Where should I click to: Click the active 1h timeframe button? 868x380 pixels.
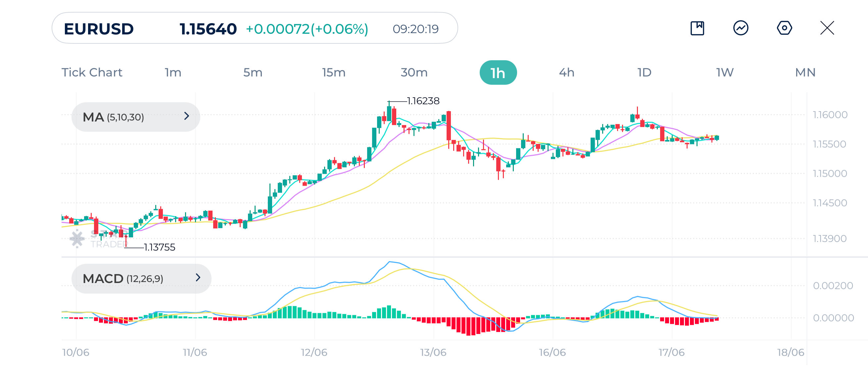498,73
